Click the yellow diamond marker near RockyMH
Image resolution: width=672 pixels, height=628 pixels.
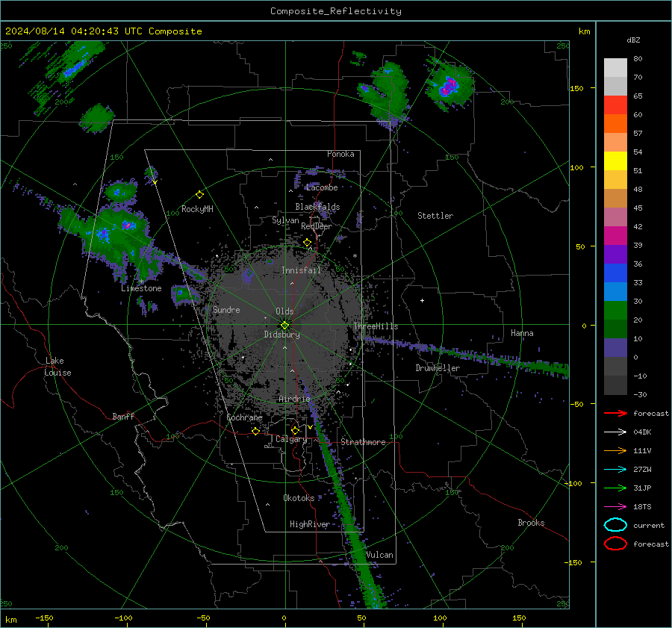pos(199,195)
